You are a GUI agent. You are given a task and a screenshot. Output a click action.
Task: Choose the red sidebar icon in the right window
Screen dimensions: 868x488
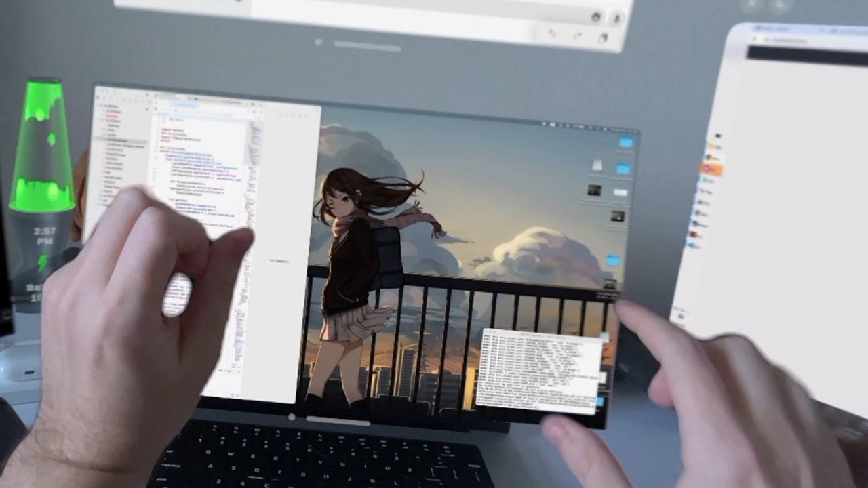(694, 235)
